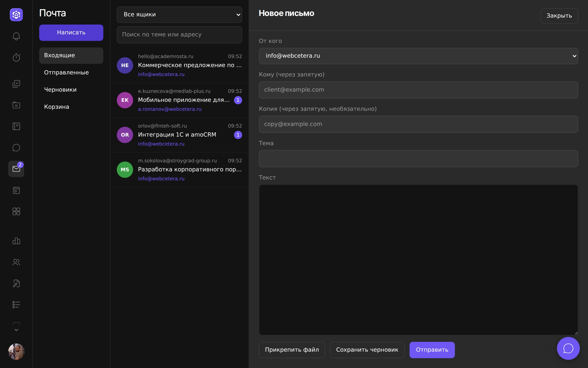Focus the Кому recipient field
The image size is (588, 368).
pos(418,90)
